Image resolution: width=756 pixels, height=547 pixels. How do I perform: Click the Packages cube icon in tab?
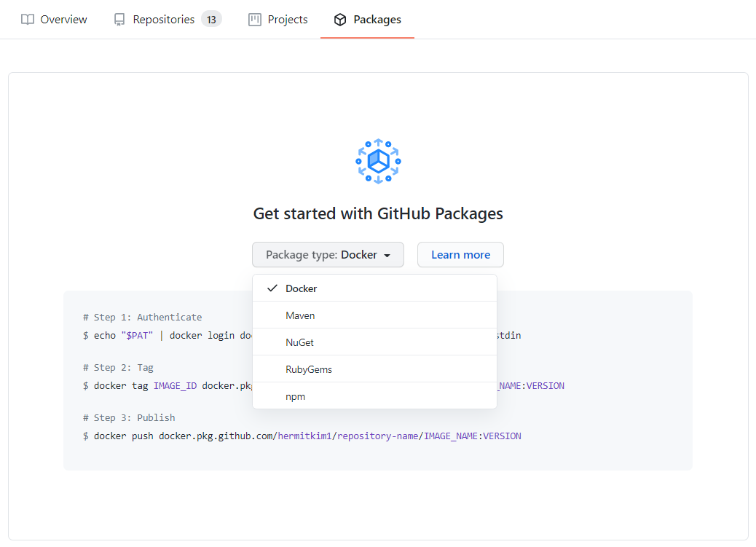pyautogui.click(x=340, y=19)
